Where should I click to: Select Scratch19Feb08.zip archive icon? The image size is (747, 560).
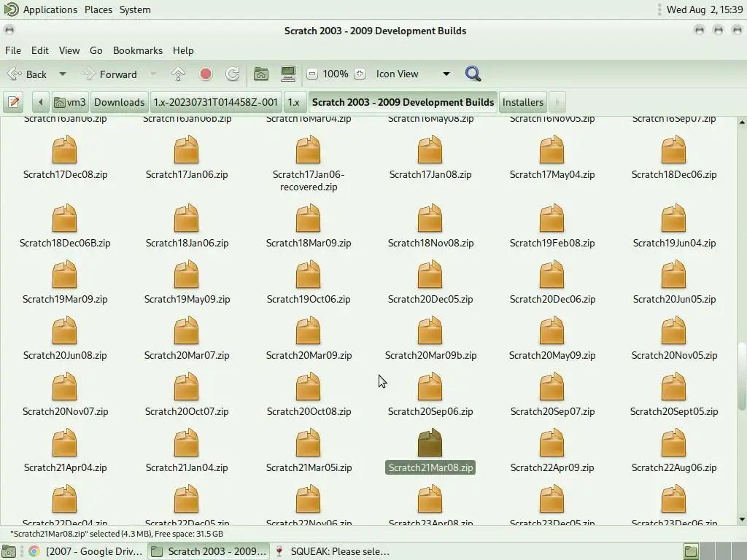click(x=552, y=218)
